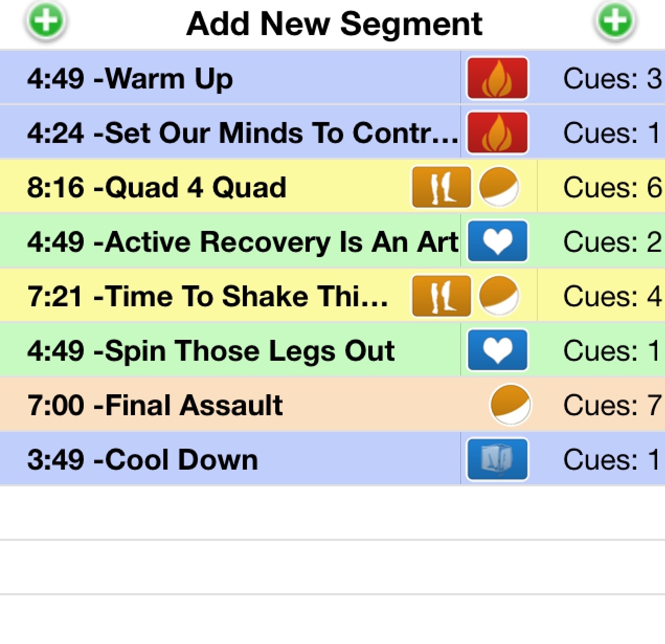
Task: Select the Warm Up segment
Action: (x=333, y=79)
